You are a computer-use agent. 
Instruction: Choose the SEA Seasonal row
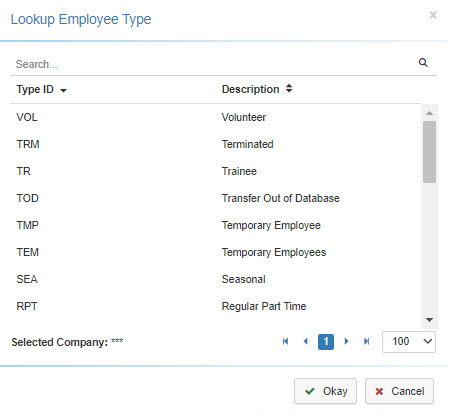pyautogui.click(x=215, y=279)
